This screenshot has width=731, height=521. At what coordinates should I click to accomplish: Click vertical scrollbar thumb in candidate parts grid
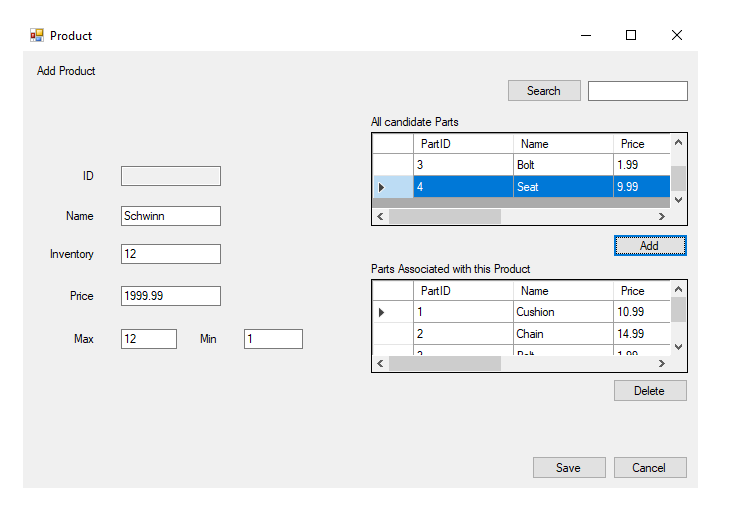[678, 178]
